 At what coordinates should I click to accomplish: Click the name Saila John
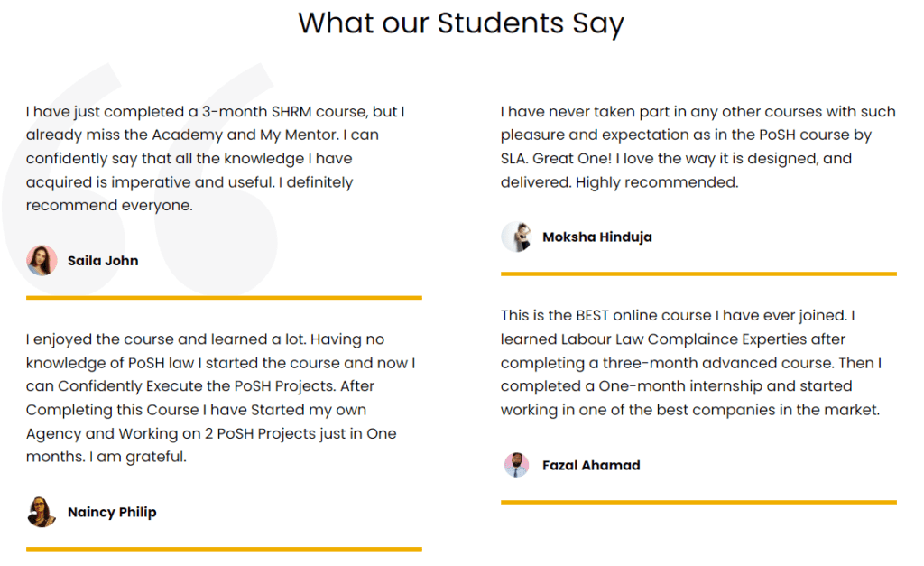click(x=103, y=261)
